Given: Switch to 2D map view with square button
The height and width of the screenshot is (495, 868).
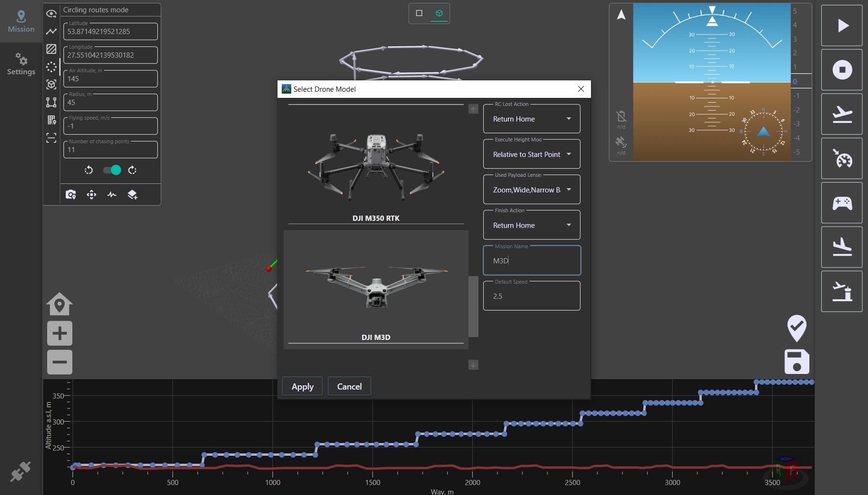Looking at the screenshot, I should click(418, 13).
